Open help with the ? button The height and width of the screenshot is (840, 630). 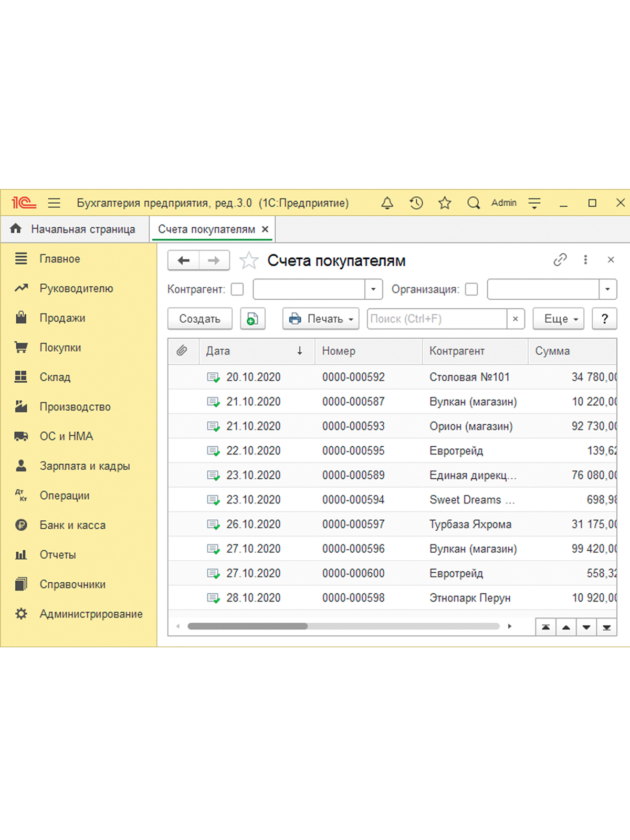pyautogui.click(x=605, y=319)
